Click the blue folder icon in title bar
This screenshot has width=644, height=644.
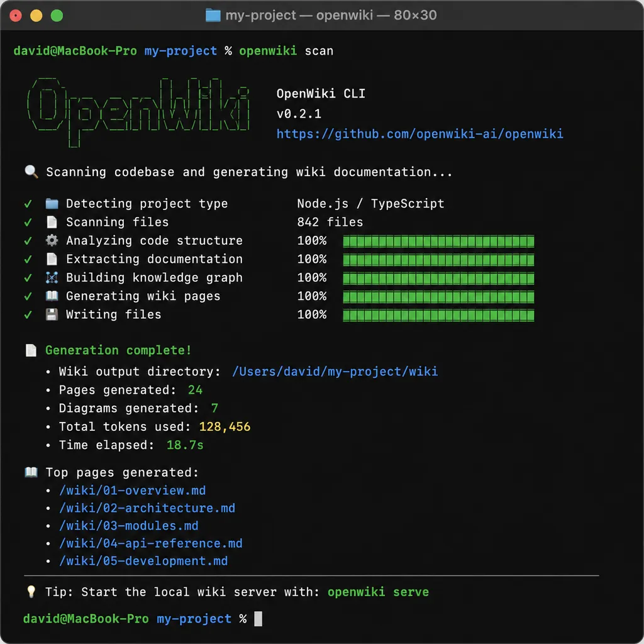tap(213, 16)
